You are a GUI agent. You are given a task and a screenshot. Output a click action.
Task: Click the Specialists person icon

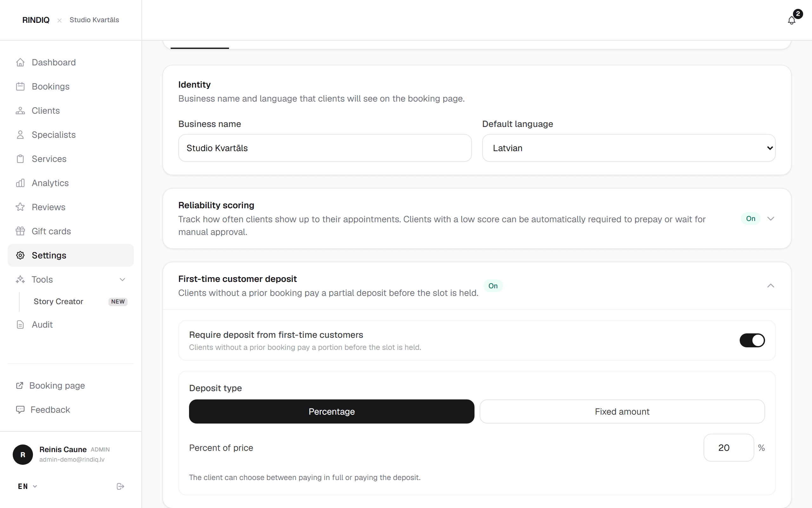tap(20, 135)
